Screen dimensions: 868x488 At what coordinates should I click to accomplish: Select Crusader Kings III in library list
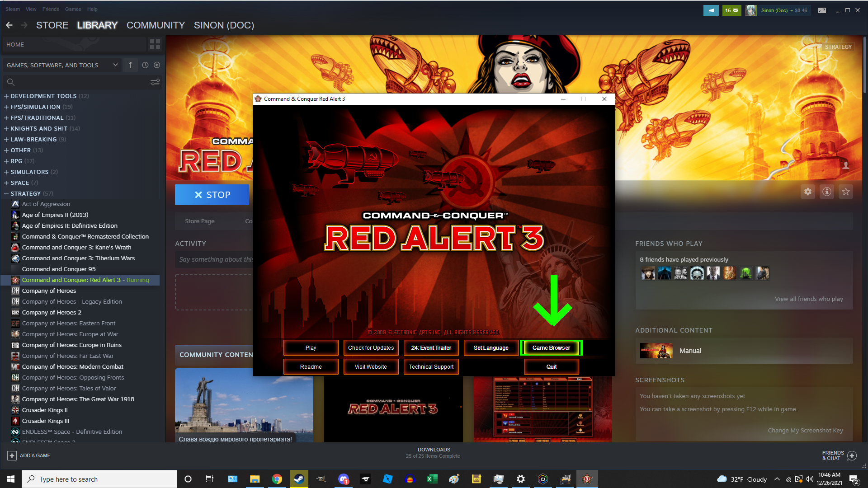point(46,421)
